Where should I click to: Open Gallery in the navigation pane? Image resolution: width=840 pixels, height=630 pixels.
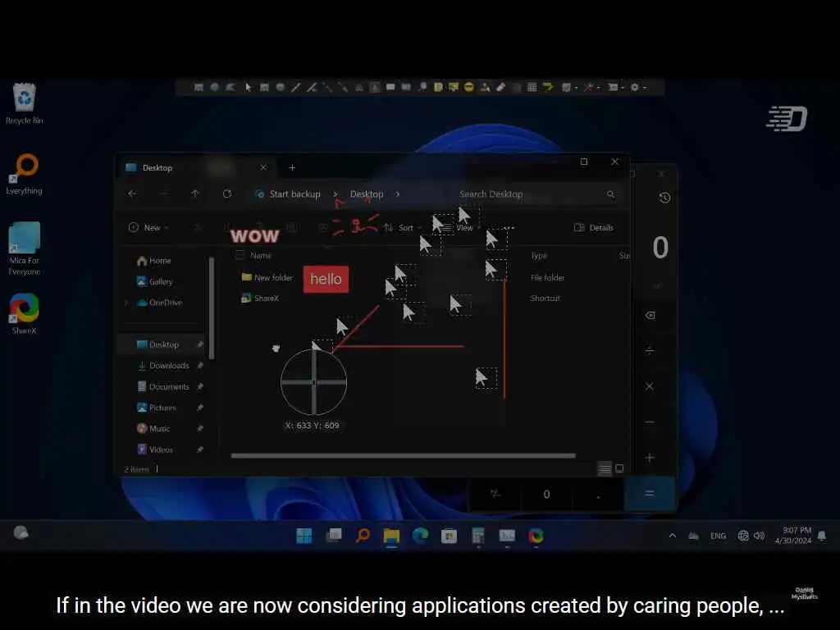click(155, 282)
